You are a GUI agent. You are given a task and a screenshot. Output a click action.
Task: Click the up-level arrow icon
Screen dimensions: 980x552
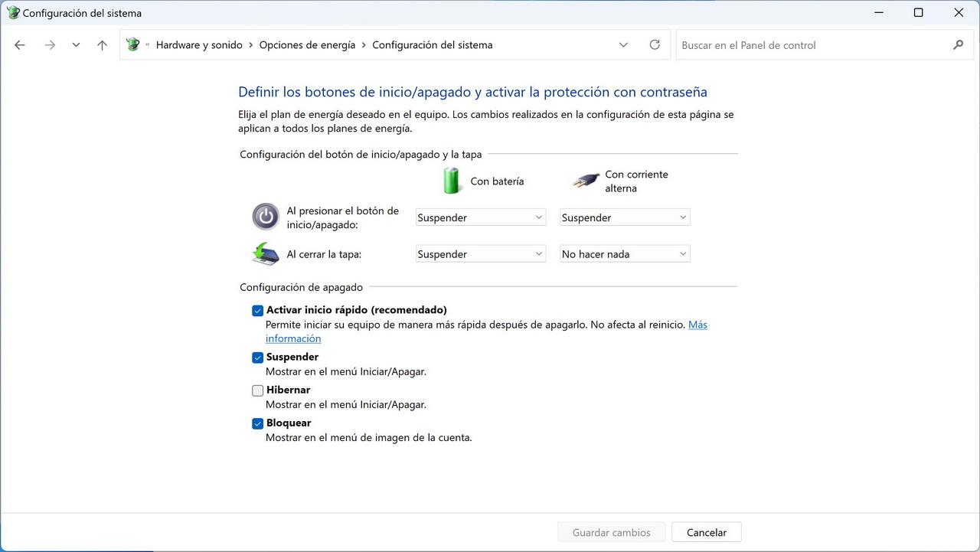102,45
